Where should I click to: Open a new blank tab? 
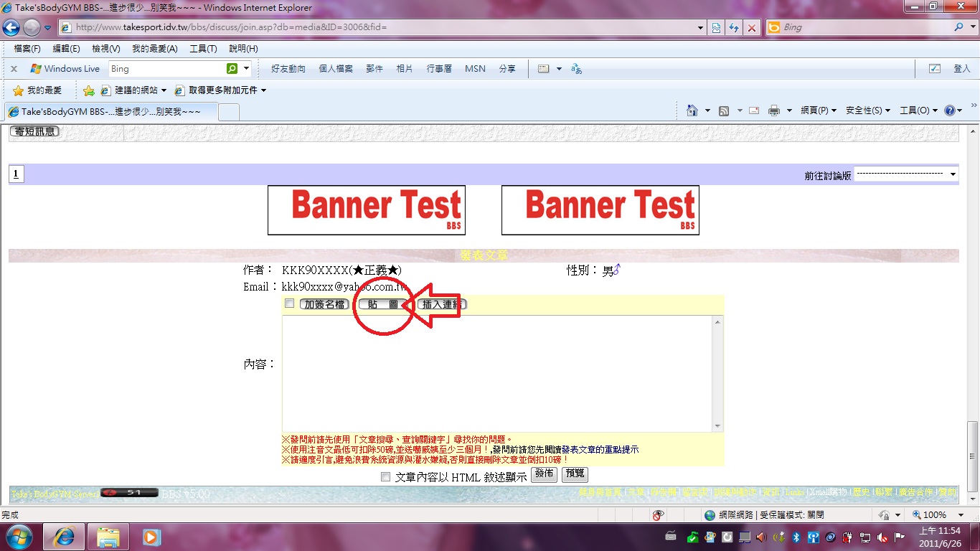[228, 112]
